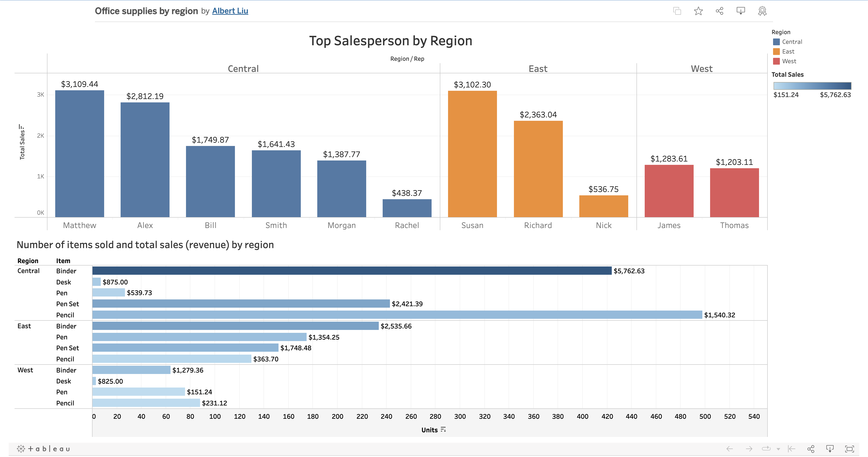Open Albert Liu's profile link
The image size is (868, 457).
pos(230,11)
